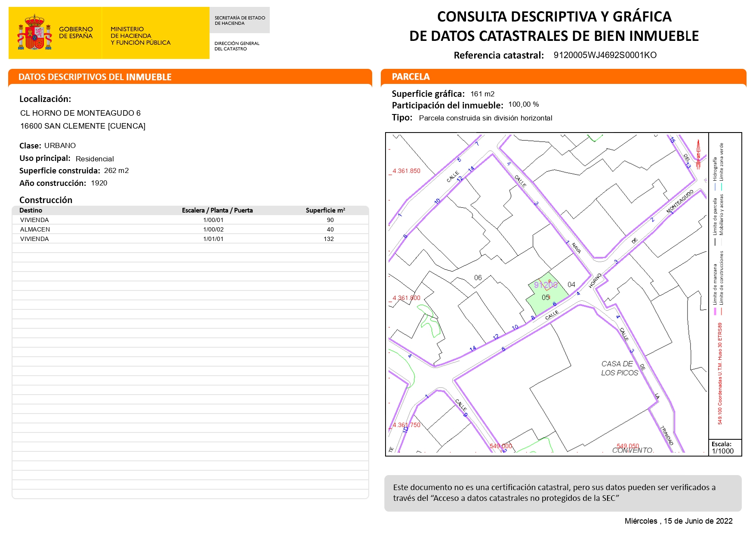Click the construction year '1920'

tap(99, 183)
